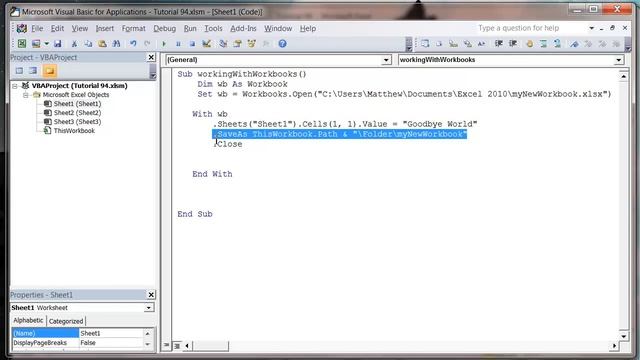The image size is (640, 360).
Task: Open the Add-Ins menu
Action: point(243,29)
